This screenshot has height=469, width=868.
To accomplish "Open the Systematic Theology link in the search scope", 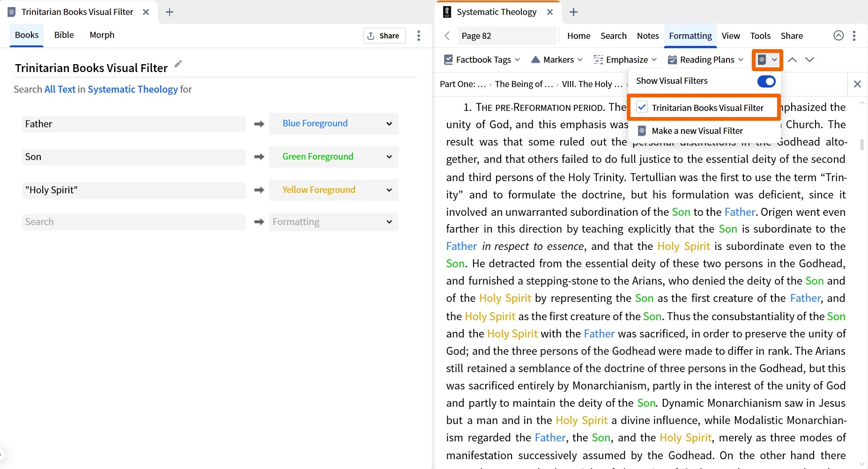I will click(x=133, y=89).
